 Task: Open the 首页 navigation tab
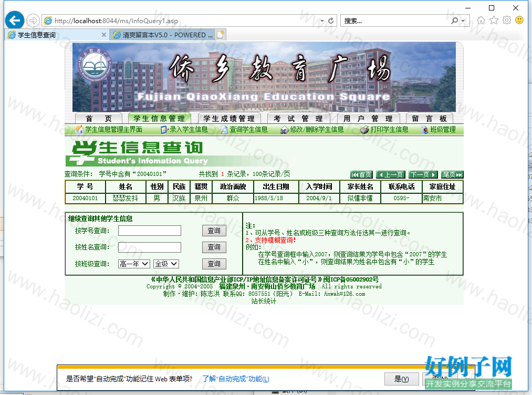[99, 118]
